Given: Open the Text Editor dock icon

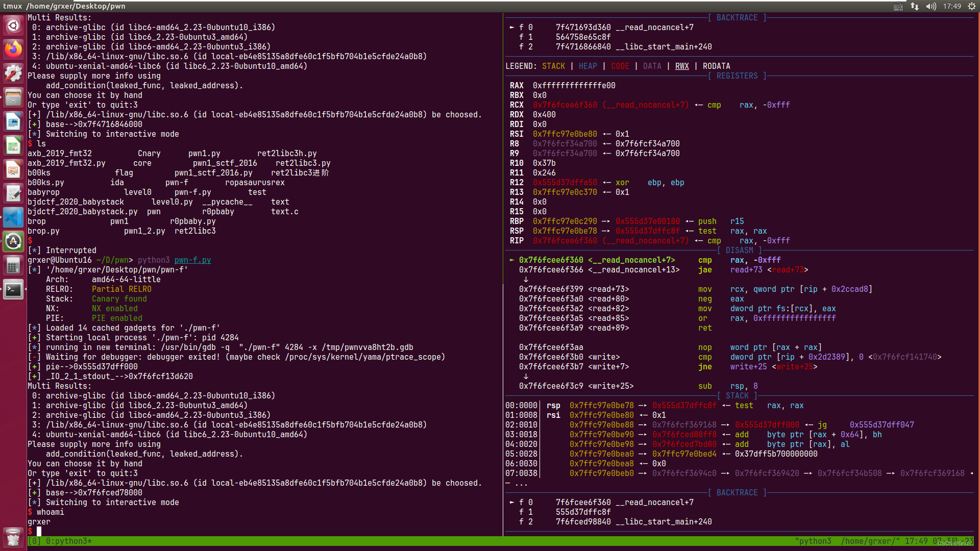Looking at the screenshot, I should [x=13, y=193].
